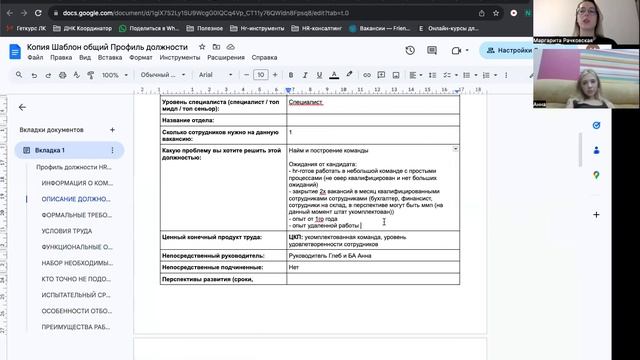Print the document
The height and width of the screenshot is (360, 640).
click(62, 75)
